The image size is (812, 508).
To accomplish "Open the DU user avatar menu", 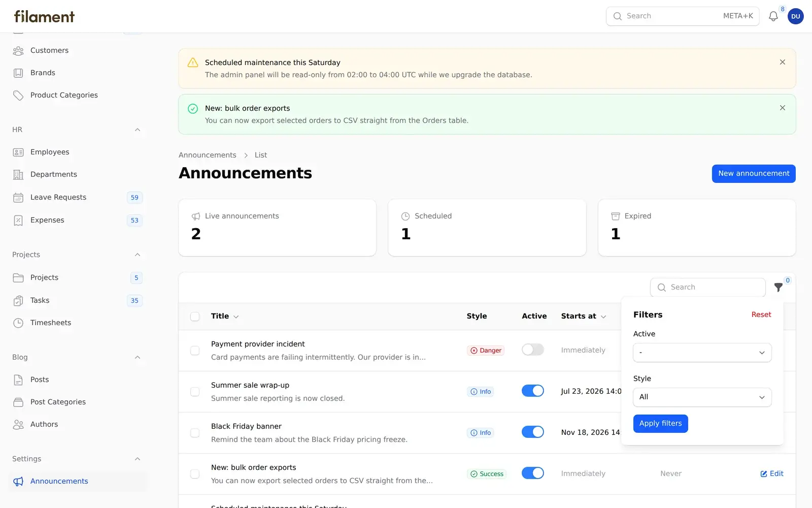I will [x=795, y=16].
